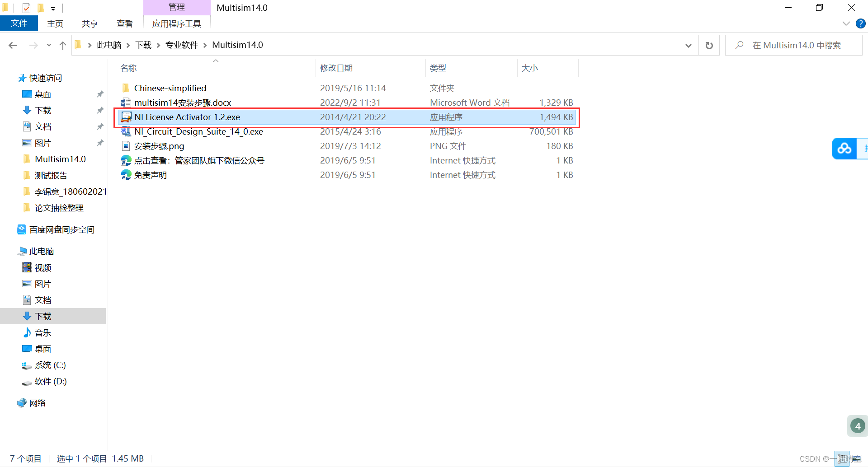Image resolution: width=868 pixels, height=467 pixels.
Task: Select the multisim14安装步骤.docx Word file icon
Action: coord(126,103)
